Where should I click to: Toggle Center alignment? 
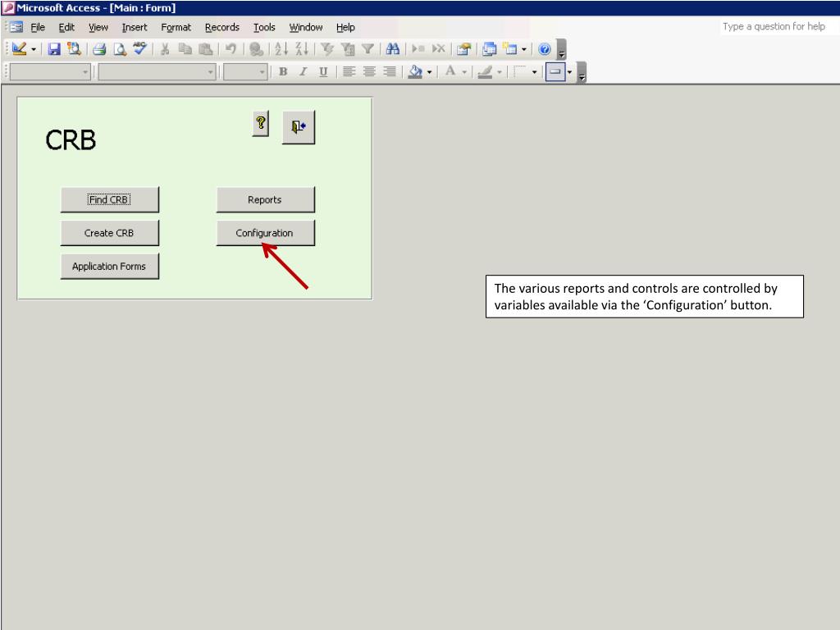click(369, 72)
